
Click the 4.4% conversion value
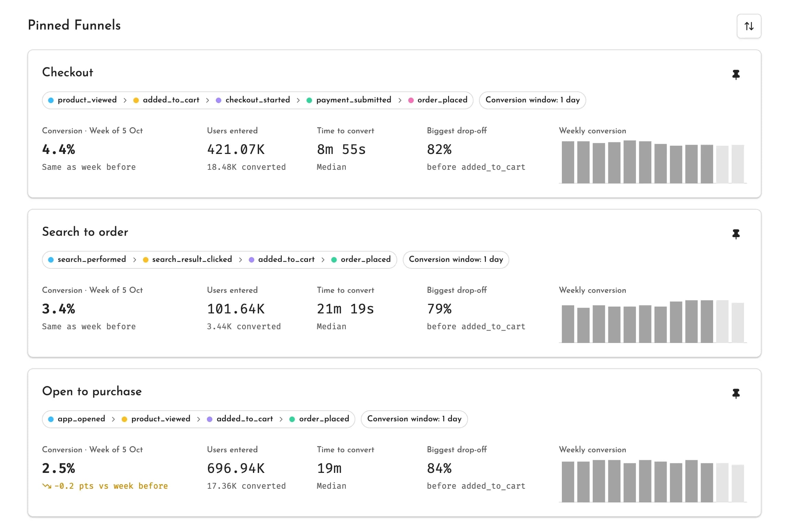tap(58, 149)
